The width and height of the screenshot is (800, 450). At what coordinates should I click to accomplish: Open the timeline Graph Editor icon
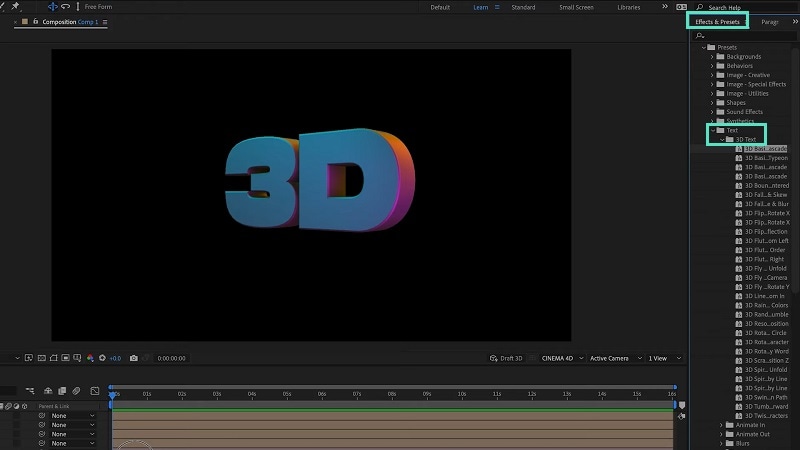(x=95, y=391)
